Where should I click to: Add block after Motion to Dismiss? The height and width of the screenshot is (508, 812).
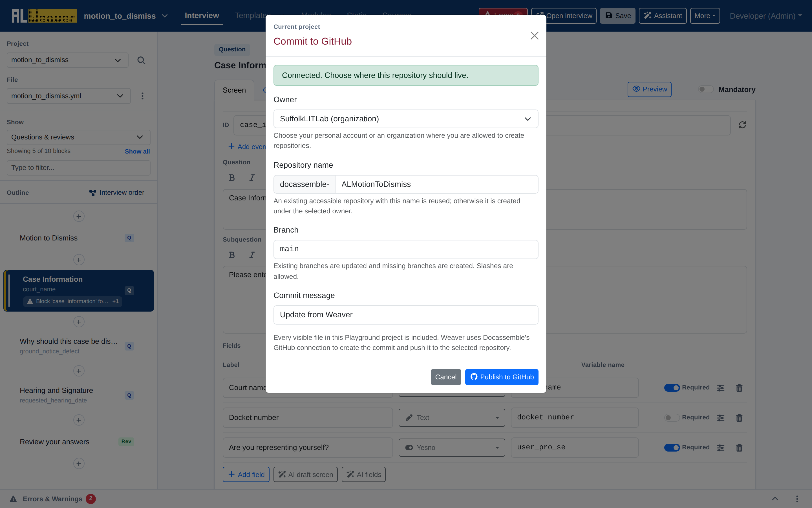79,260
